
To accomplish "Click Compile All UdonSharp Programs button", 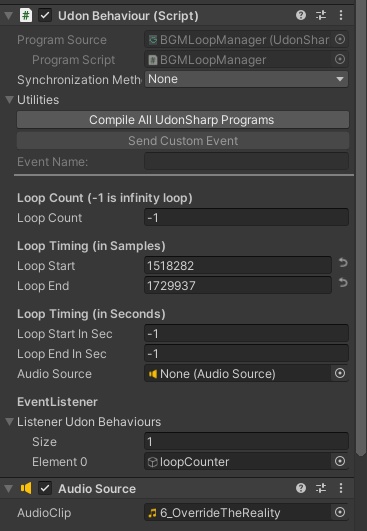I will [x=183, y=120].
